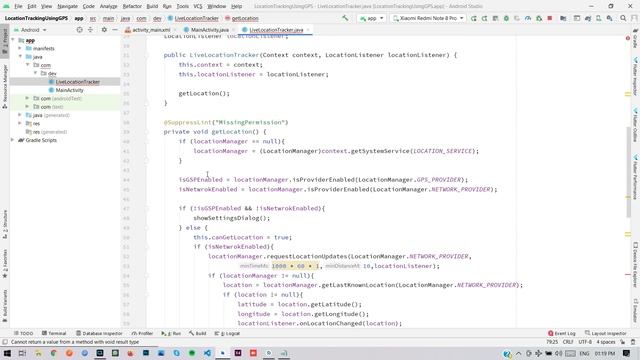Close the LiveLocationTracker.java tab

click(x=308, y=30)
